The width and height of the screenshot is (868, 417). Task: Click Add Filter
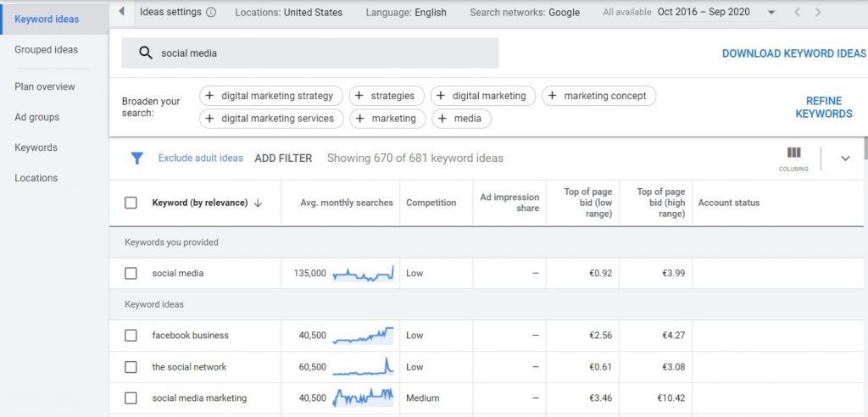tap(283, 158)
